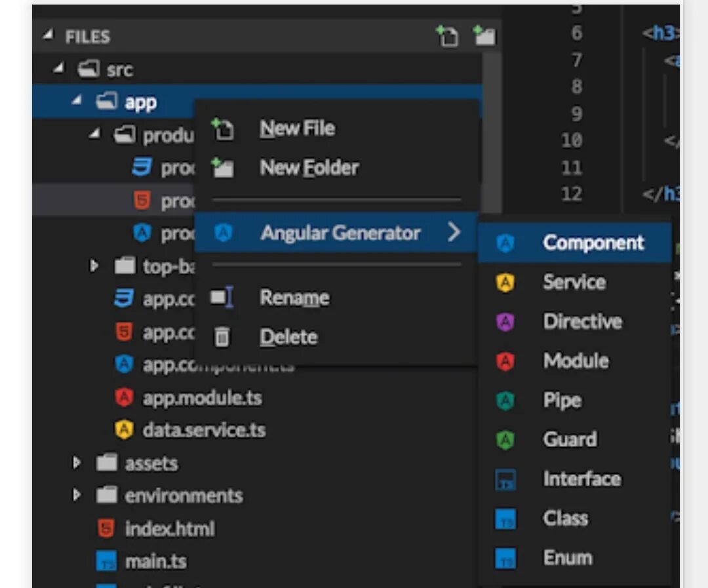Choose Delete in the context menu
The height and width of the screenshot is (588, 708).
336,337
